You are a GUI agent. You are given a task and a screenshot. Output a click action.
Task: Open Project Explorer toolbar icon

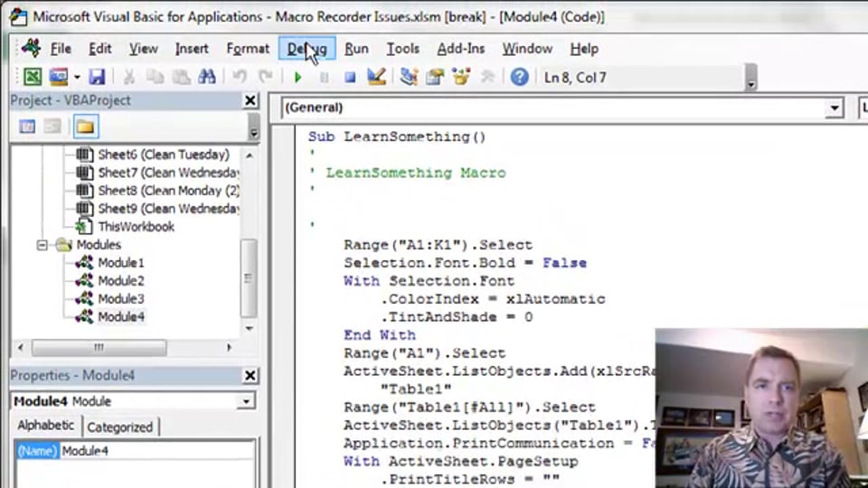click(x=409, y=77)
